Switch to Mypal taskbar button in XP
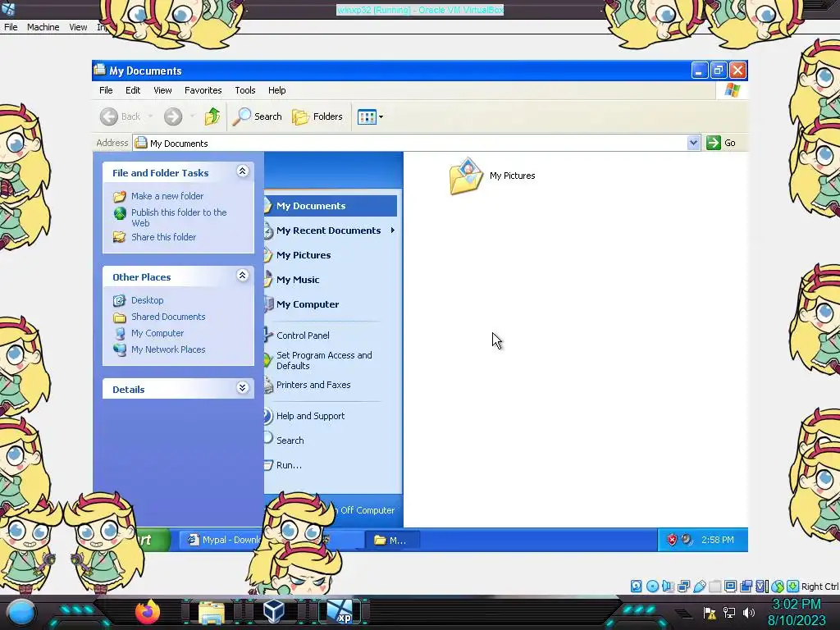 pos(224,540)
